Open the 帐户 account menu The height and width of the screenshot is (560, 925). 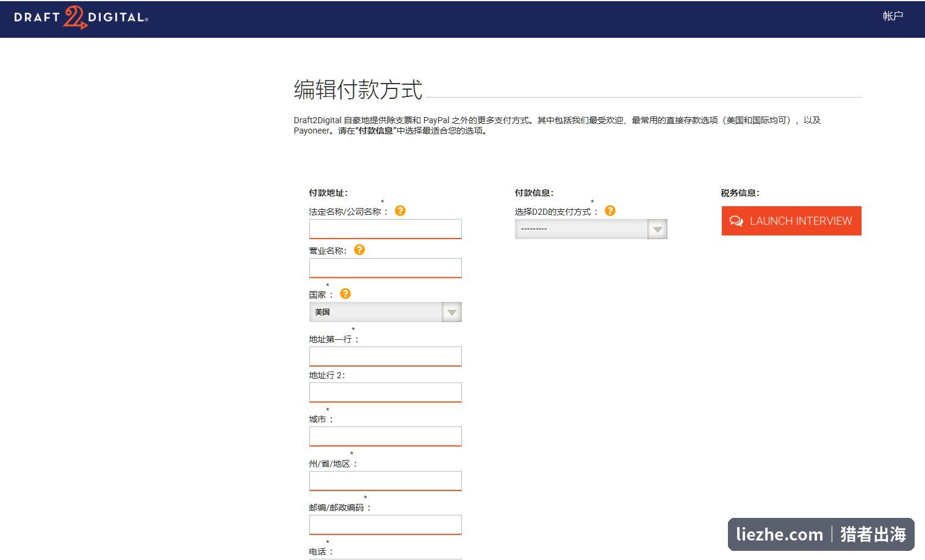[x=893, y=16]
